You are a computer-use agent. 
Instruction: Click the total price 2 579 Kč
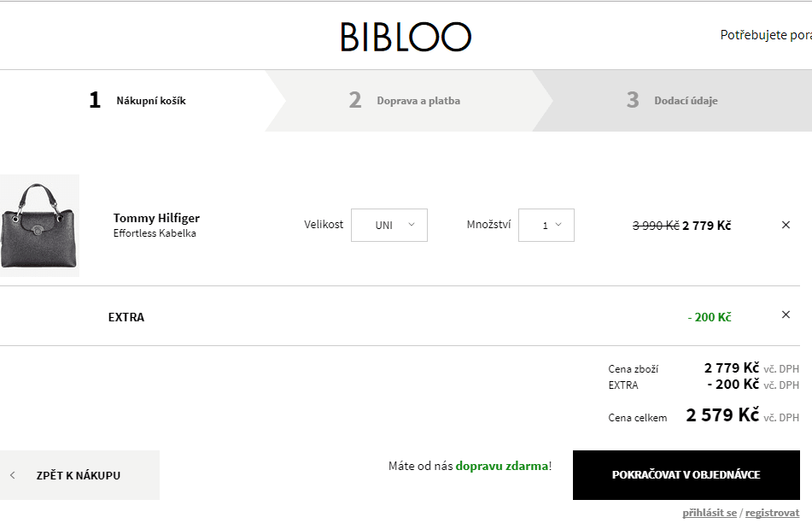[x=722, y=415]
